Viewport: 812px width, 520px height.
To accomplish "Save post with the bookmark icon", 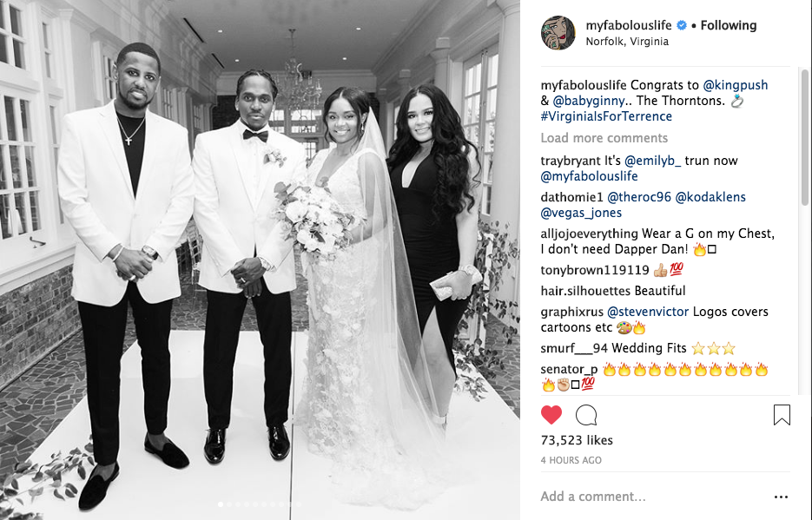I will (782, 415).
